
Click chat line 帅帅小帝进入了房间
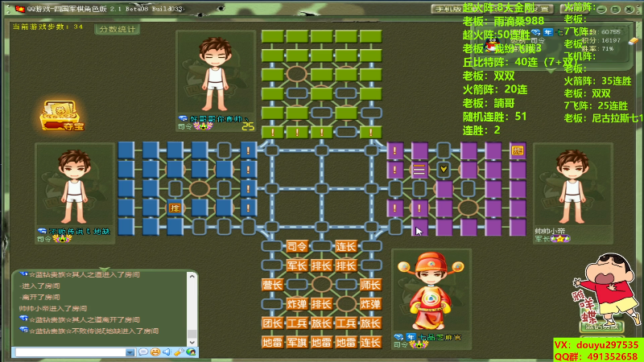[x=52, y=308]
